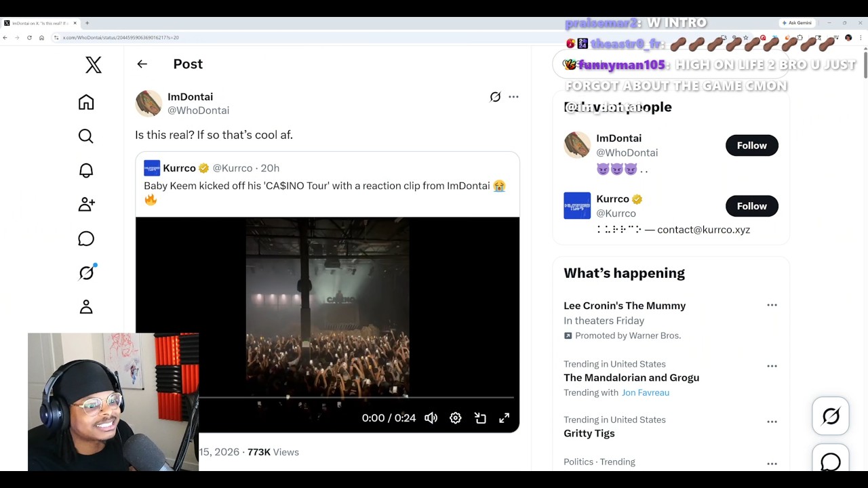
Task: Open the floating Grok button at bottom right
Action: click(x=831, y=415)
